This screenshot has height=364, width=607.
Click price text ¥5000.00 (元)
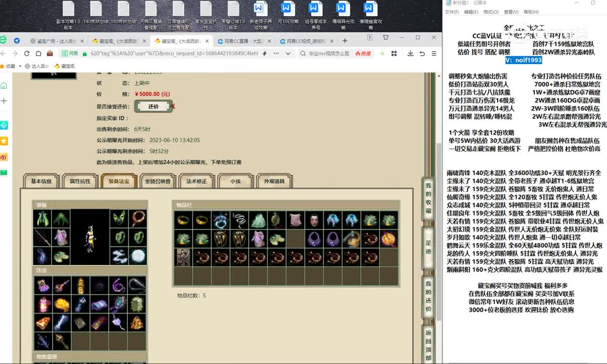pyautogui.click(x=152, y=94)
